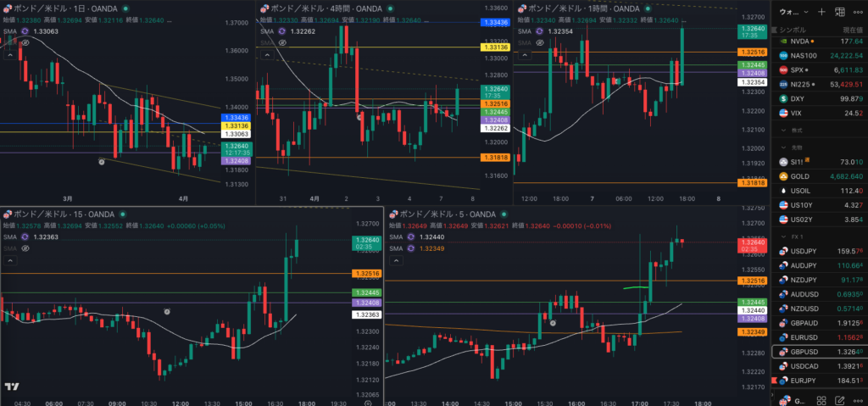Viewport: 868px width, 406px height.
Task: Open the watchlist three-dot more menu
Action: [x=858, y=12]
